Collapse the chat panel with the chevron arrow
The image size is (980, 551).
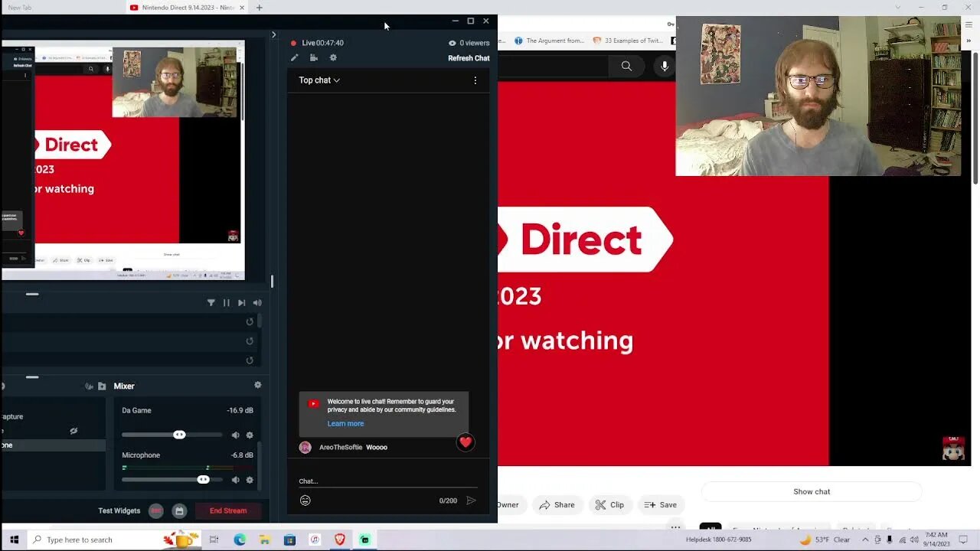point(273,34)
